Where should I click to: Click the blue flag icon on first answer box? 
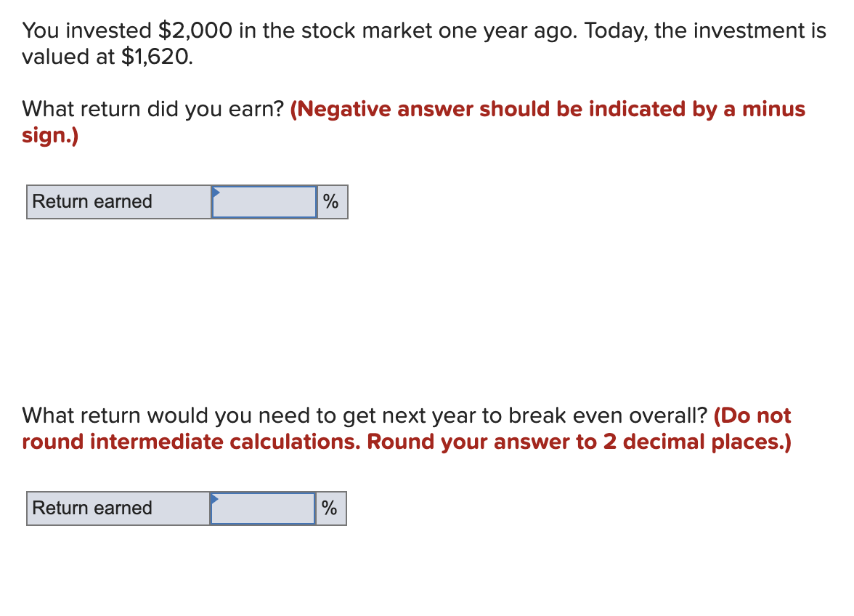click(x=215, y=192)
